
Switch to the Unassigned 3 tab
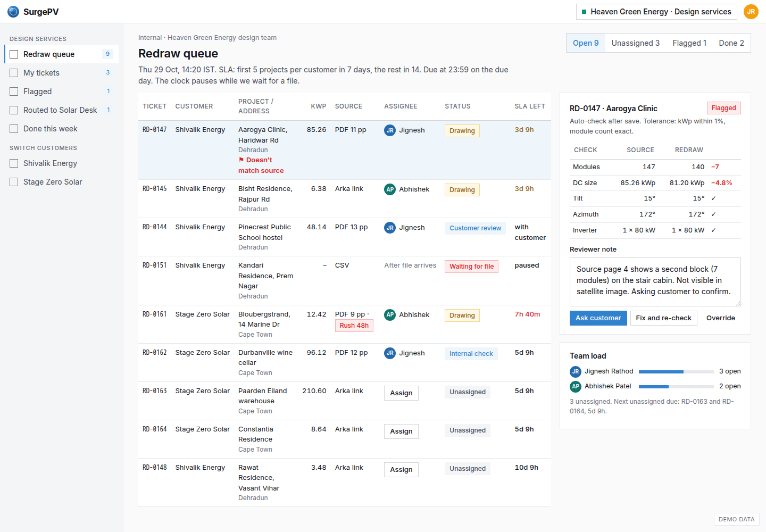pyautogui.click(x=635, y=43)
